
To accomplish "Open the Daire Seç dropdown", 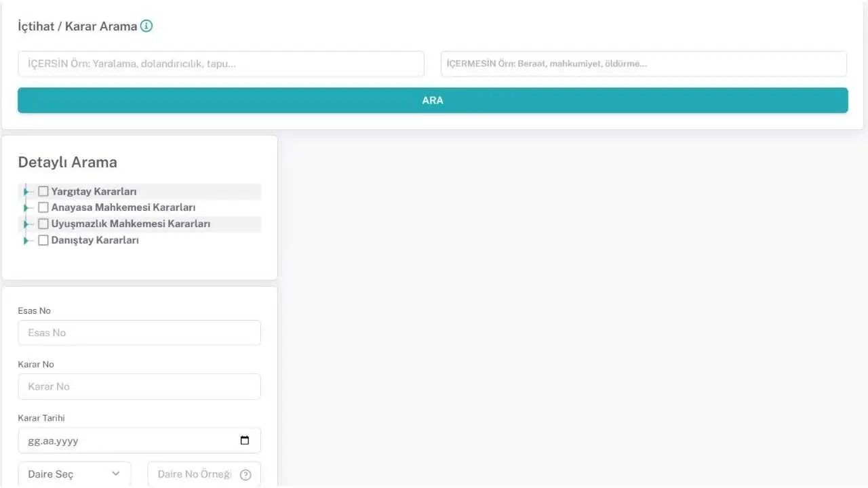I will coord(74,474).
